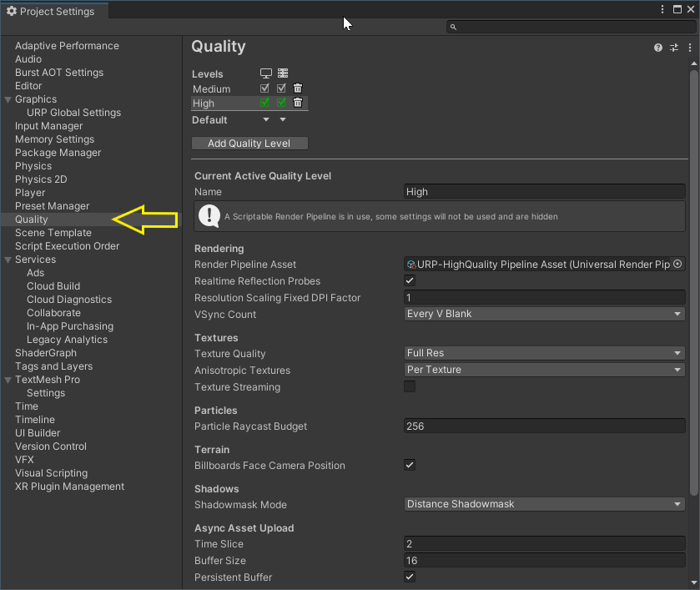Open the Quality help documentation icon
The image size is (700, 590).
658,48
